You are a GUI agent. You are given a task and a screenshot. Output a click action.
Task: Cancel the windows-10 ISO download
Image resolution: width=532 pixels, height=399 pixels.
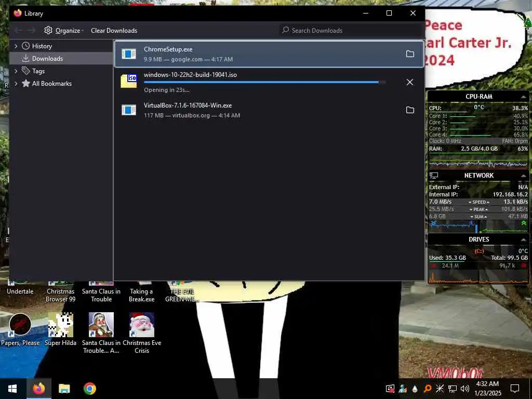[x=410, y=82]
